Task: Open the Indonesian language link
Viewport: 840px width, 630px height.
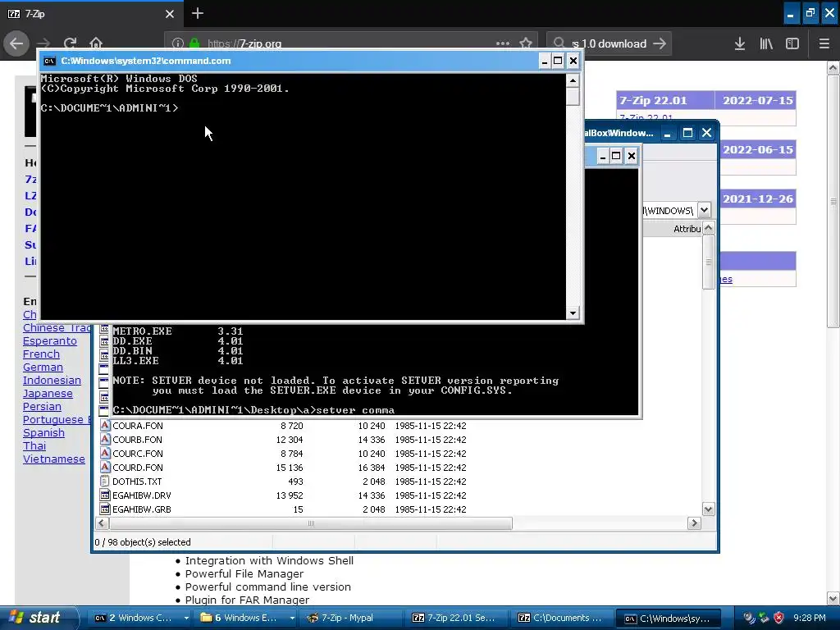Action: (52, 381)
